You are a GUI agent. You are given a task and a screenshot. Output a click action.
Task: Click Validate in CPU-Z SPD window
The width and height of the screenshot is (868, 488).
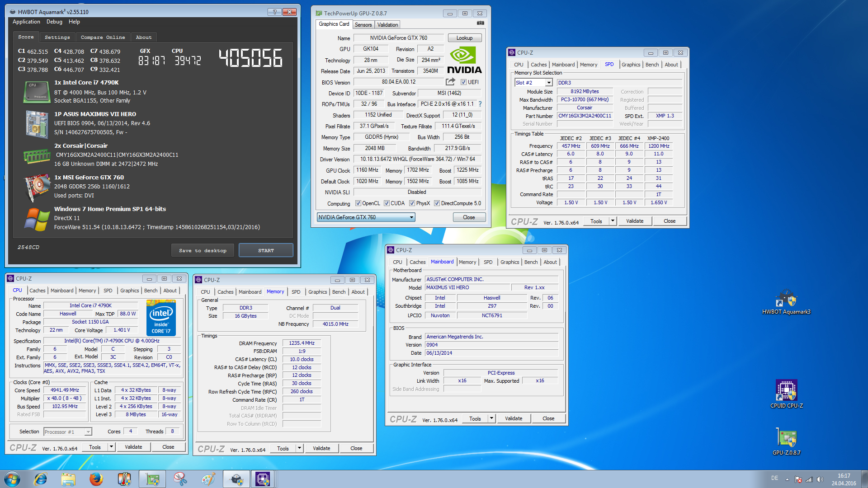coord(635,221)
